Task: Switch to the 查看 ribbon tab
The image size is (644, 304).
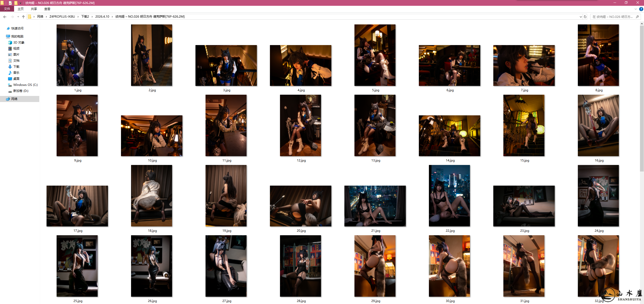Action: (x=47, y=9)
